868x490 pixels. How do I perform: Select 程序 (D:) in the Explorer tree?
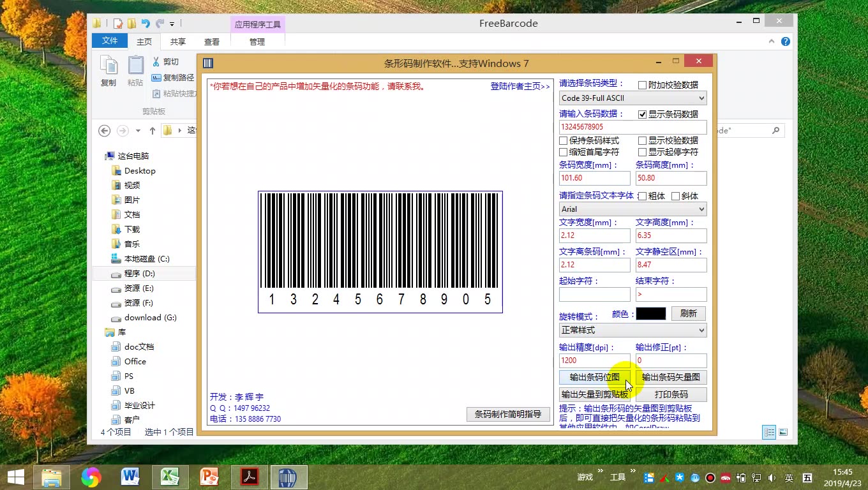[144, 274]
